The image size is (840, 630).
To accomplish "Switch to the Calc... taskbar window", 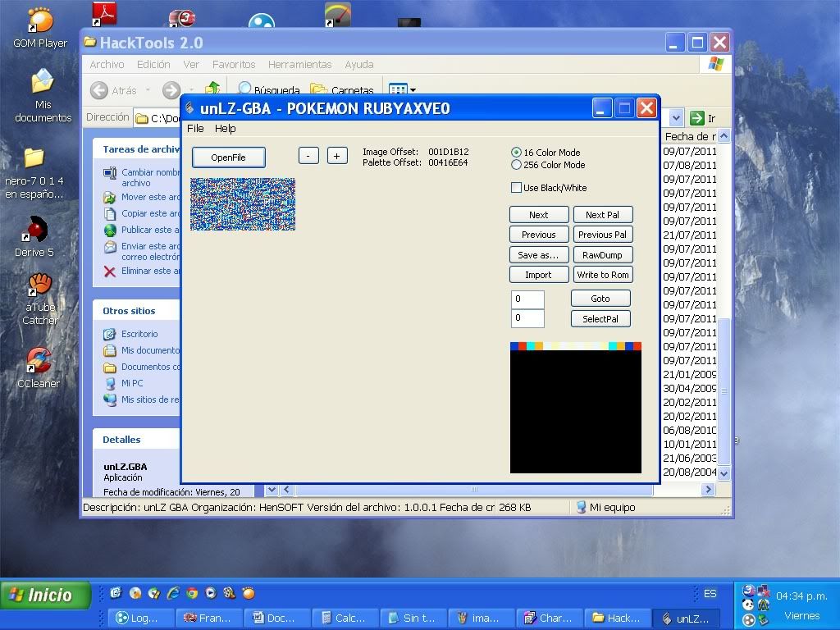I will pos(345,619).
